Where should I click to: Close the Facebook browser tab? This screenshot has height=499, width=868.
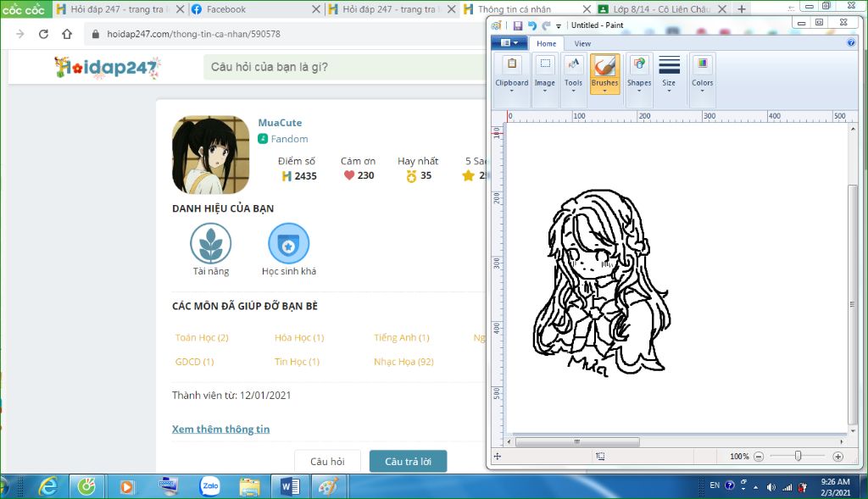tap(315, 8)
